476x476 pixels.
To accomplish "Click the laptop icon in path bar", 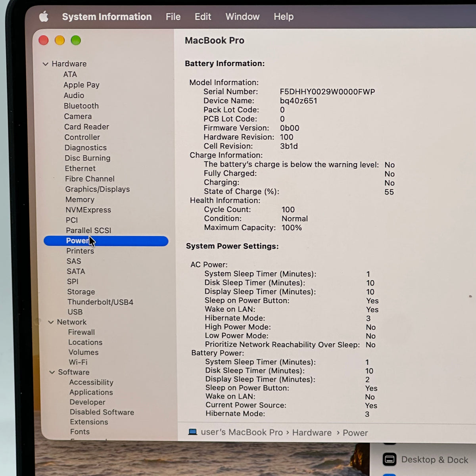I will [x=193, y=432].
